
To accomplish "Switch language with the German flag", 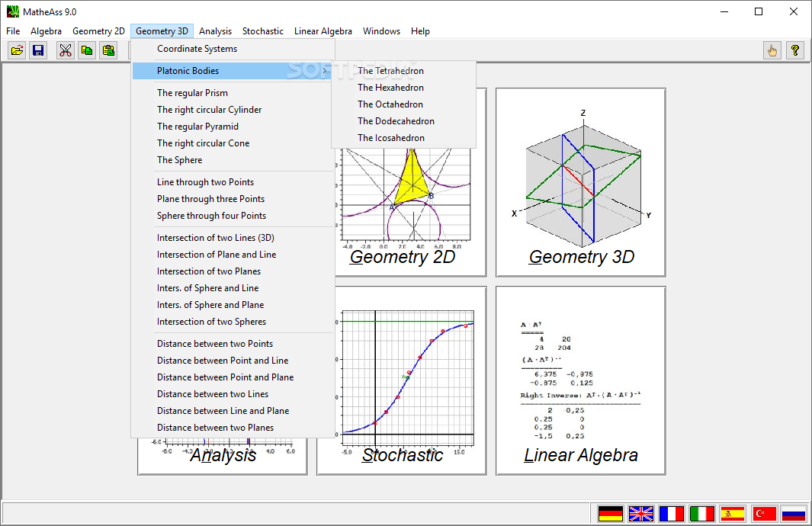I will coord(611,514).
